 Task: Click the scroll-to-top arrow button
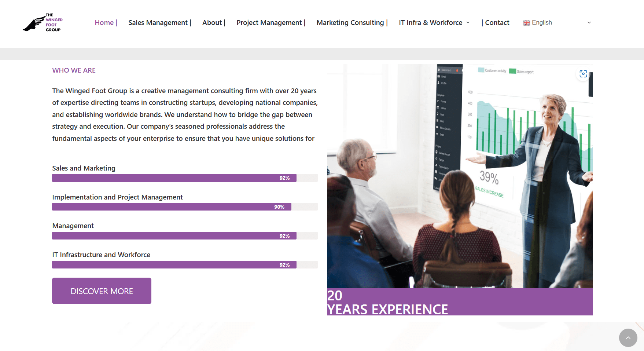pyautogui.click(x=628, y=338)
